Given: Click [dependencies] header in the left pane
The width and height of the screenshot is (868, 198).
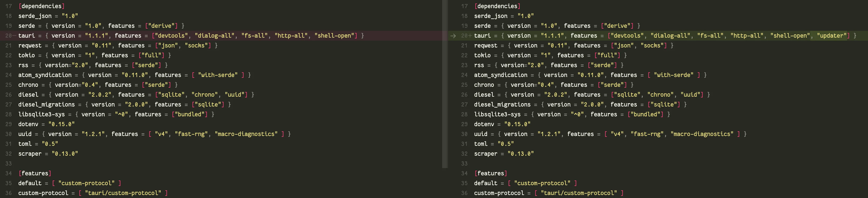Looking at the screenshot, I should coord(41,6).
